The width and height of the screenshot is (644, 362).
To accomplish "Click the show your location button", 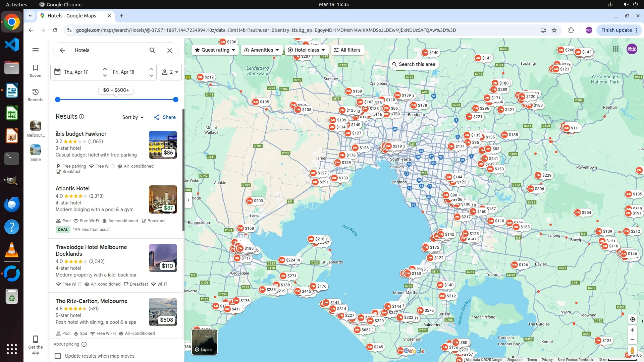I will pyautogui.click(x=632, y=319).
